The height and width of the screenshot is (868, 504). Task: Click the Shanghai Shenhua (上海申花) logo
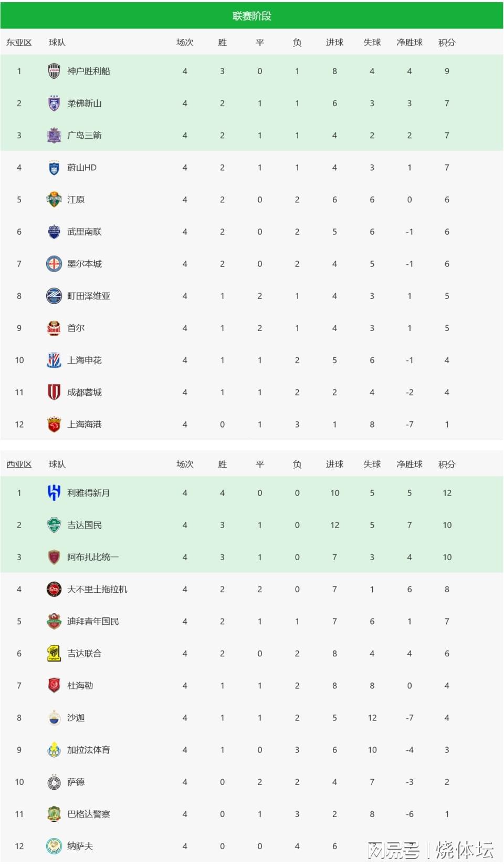pyautogui.click(x=54, y=360)
